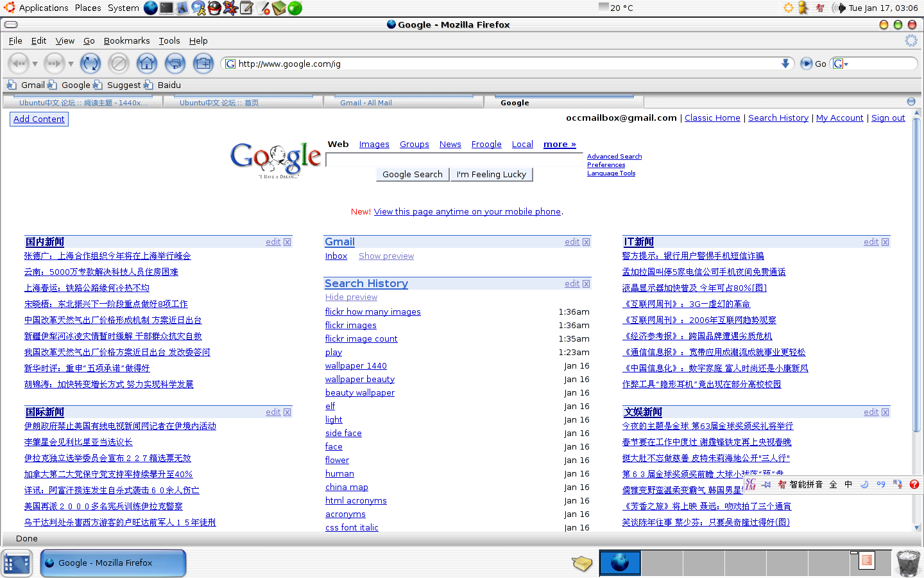
Task: Open the Tools menu
Action: pyautogui.click(x=169, y=40)
